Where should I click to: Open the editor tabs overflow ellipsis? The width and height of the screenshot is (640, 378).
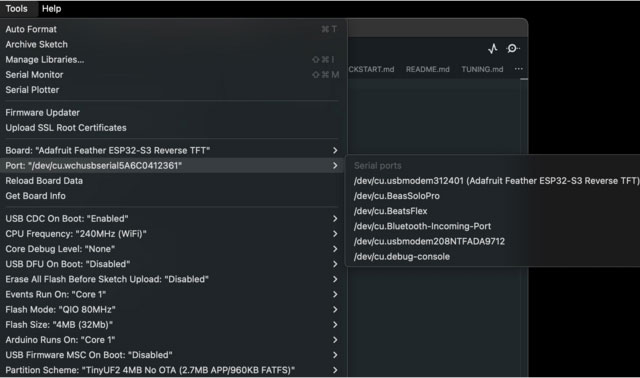click(x=519, y=69)
